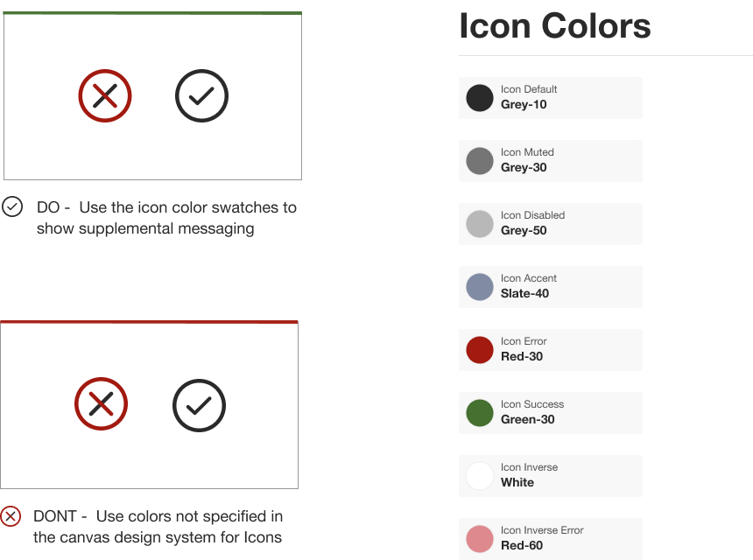Select the Icon Inverse Error Red-60 swatch

(480, 539)
